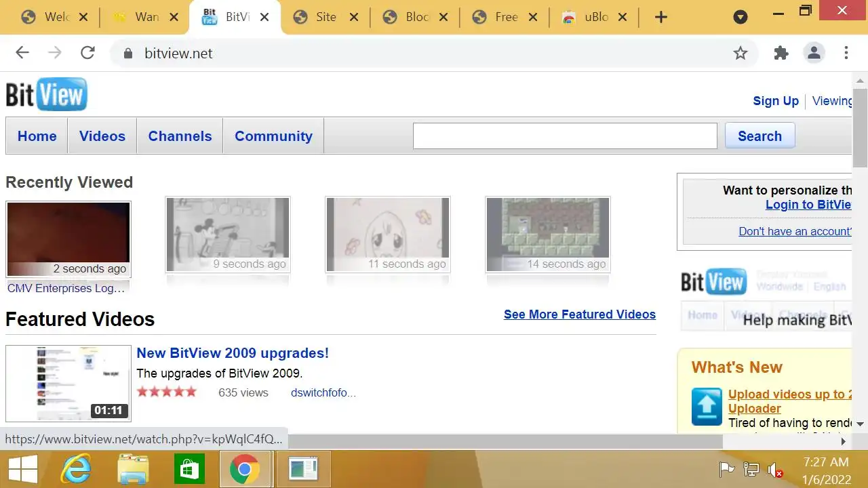Open the Home navigation item
868x488 pixels.
[x=37, y=136]
